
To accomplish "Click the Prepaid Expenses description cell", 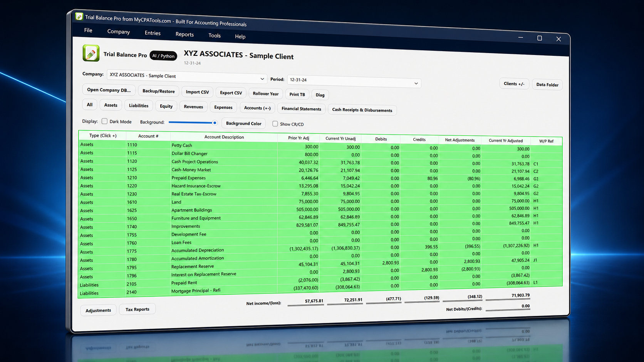I will click(223, 178).
